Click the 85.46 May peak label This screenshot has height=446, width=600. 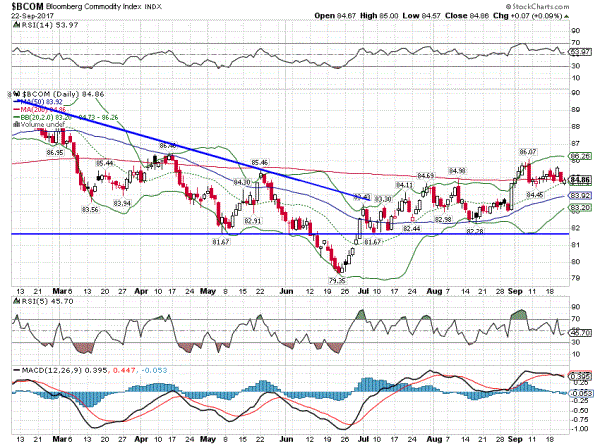point(260,162)
